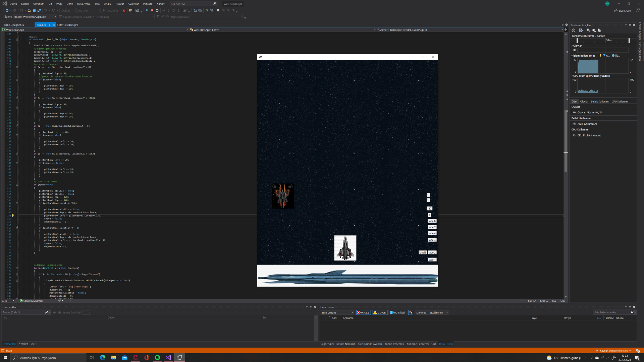Click CPU Profilini Kaydet link

589,135
